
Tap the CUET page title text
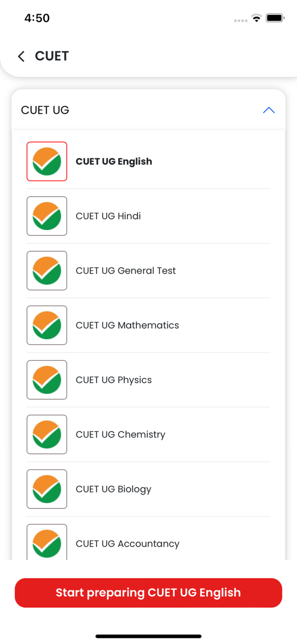52,56
